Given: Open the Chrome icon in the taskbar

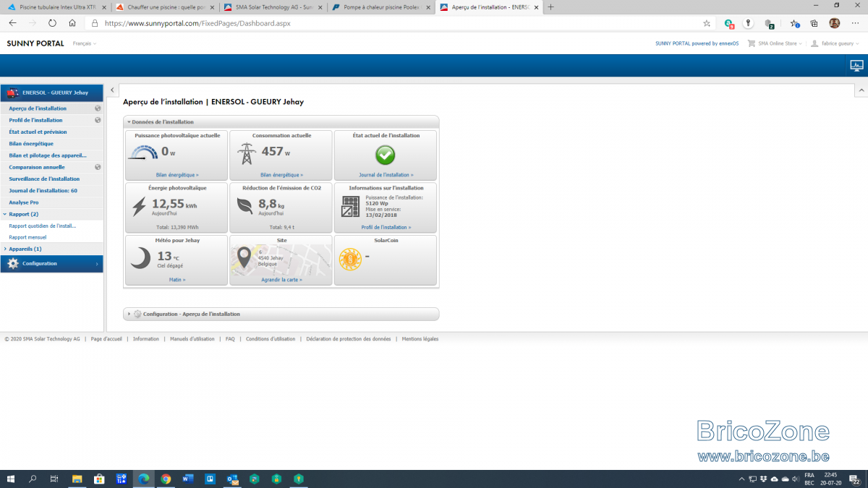Looking at the screenshot, I should coord(166,479).
